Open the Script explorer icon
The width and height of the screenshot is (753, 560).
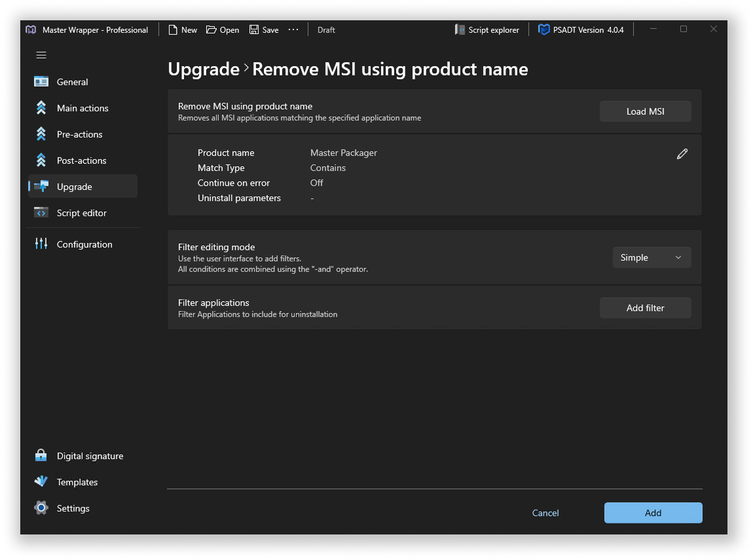point(460,30)
